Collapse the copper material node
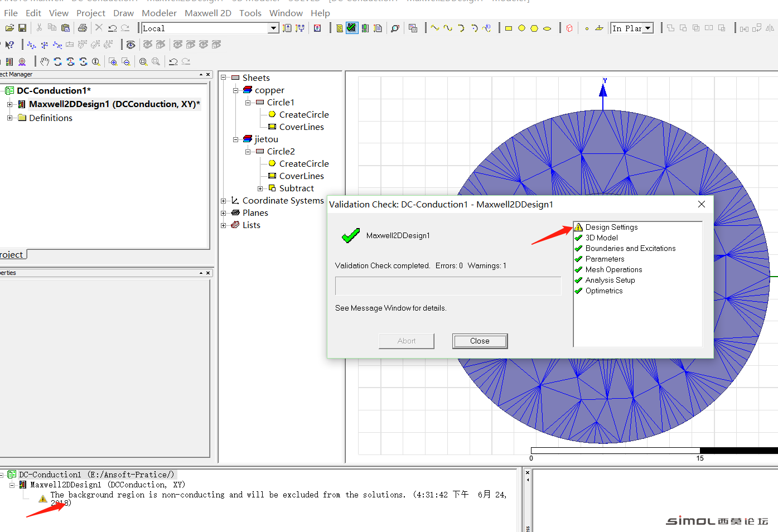Viewport: 778px width, 532px height. pyautogui.click(x=236, y=90)
